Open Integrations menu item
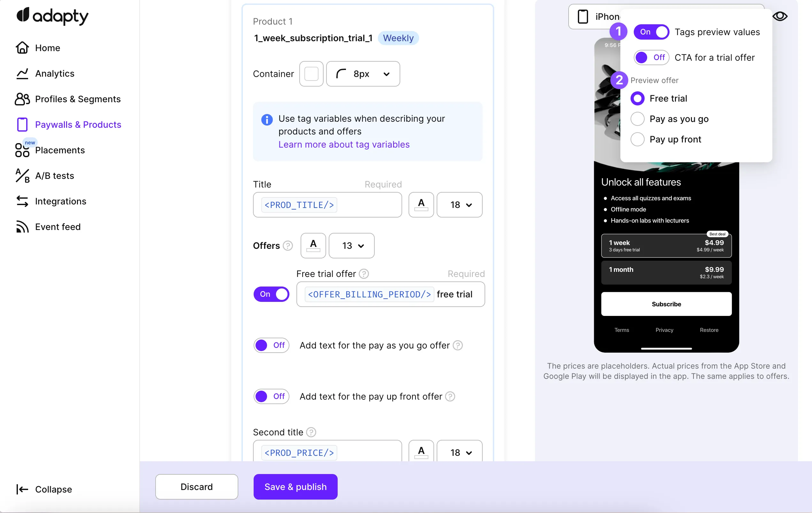 click(60, 201)
